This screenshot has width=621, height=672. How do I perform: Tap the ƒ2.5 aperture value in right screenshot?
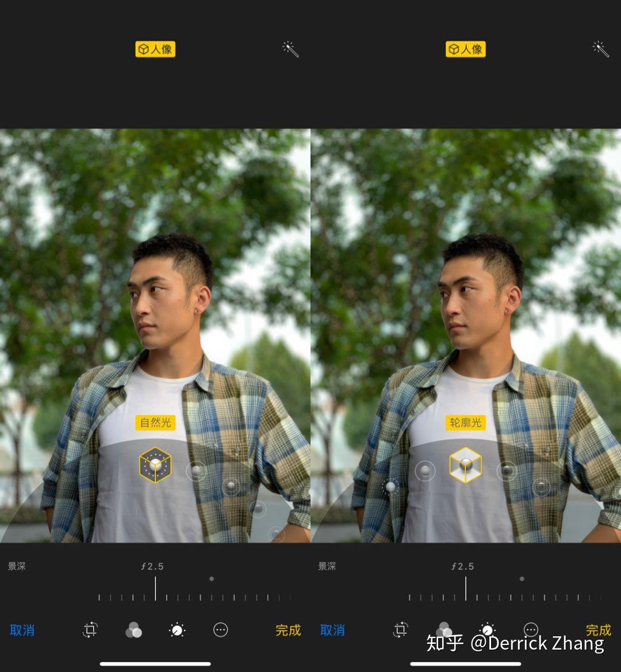(462, 567)
